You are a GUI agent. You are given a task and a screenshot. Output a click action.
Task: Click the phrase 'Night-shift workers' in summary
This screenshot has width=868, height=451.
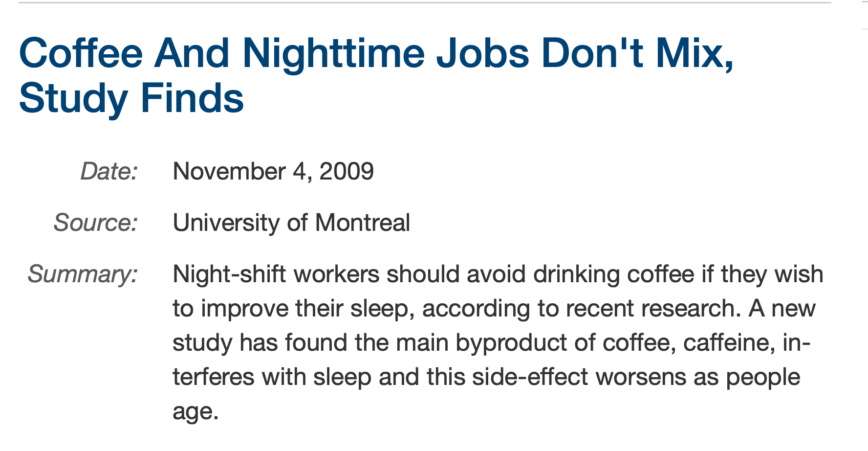[x=276, y=274]
